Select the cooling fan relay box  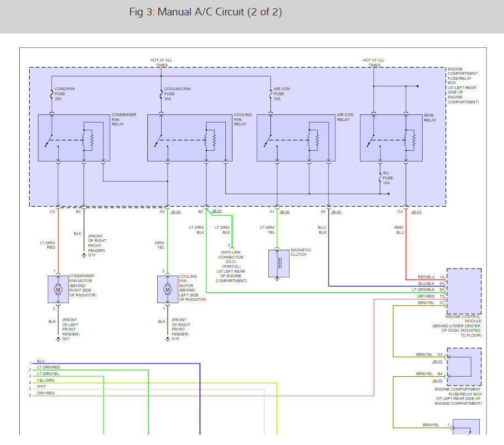190,138
